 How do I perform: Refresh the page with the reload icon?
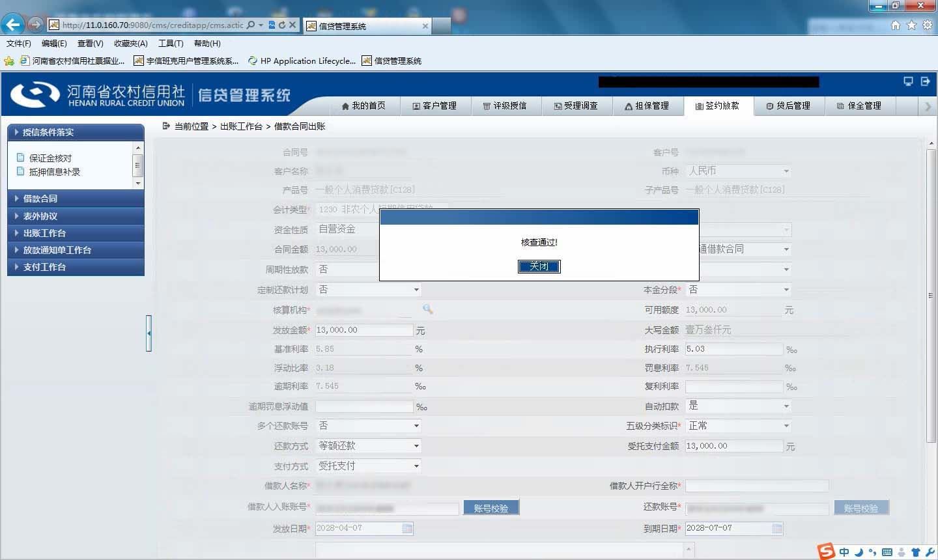click(x=282, y=25)
